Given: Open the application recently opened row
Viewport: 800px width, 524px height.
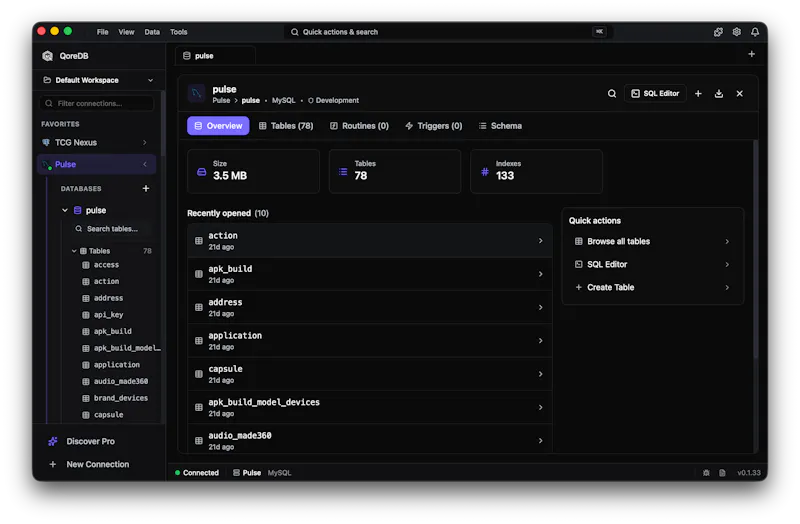Looking at the screenshot, I should click(370, 341).
